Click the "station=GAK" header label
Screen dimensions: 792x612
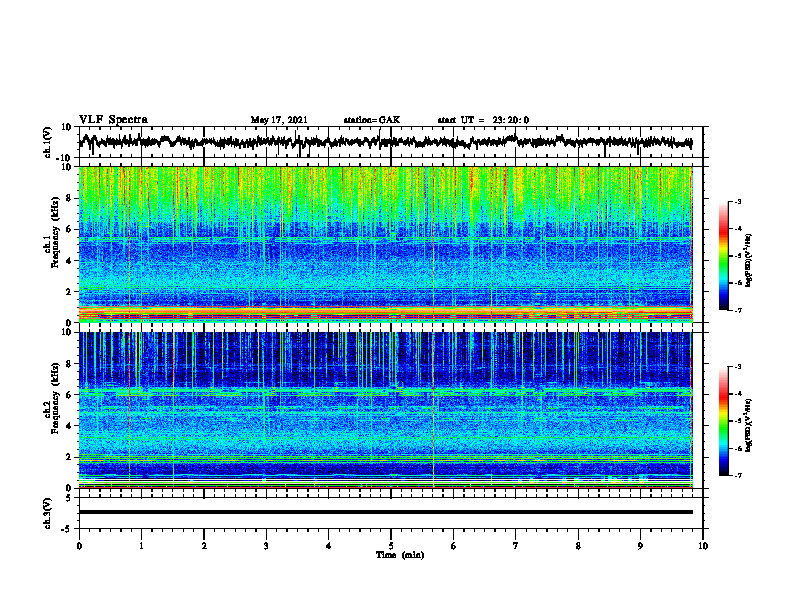[x=372, y=120]
